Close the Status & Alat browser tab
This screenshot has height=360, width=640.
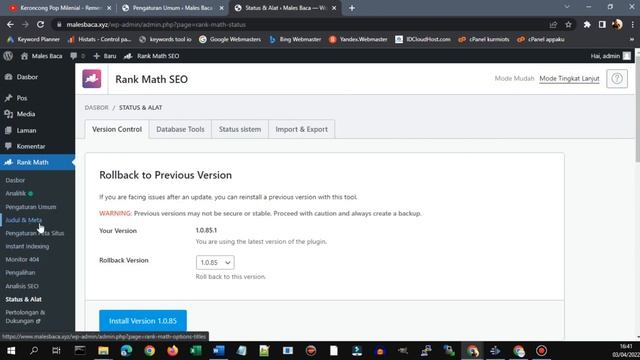[x=334, y=8]
